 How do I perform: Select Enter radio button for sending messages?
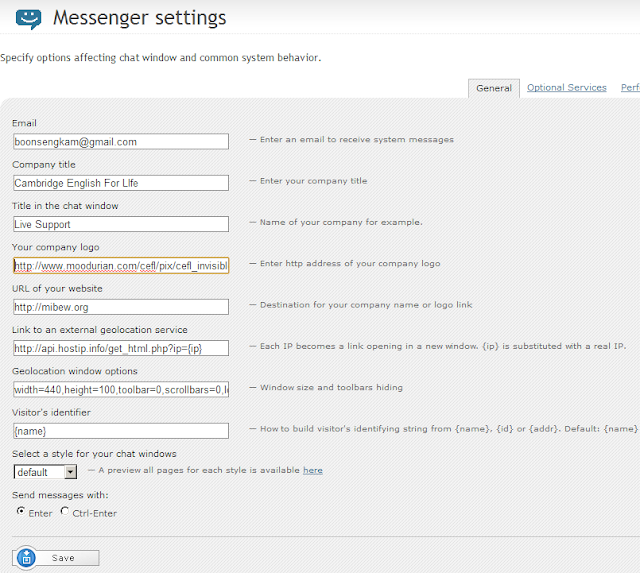[x=20, y=511]
